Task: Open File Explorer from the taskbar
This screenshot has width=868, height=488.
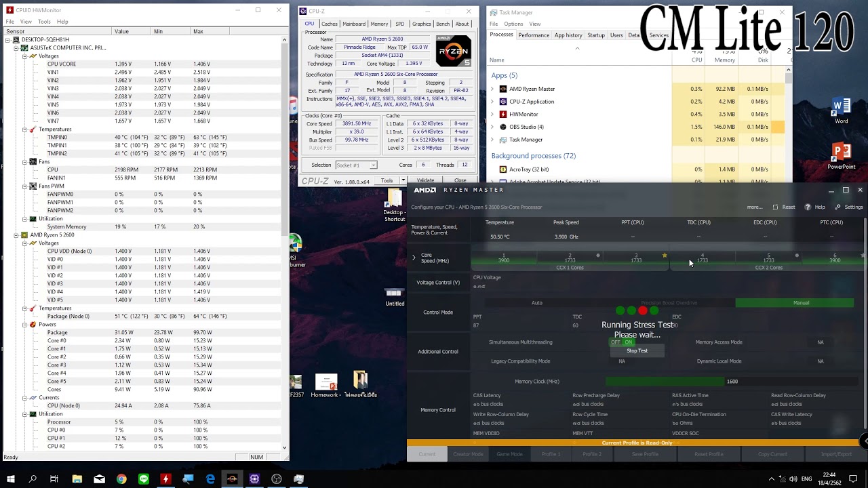Action: (77, 479)
